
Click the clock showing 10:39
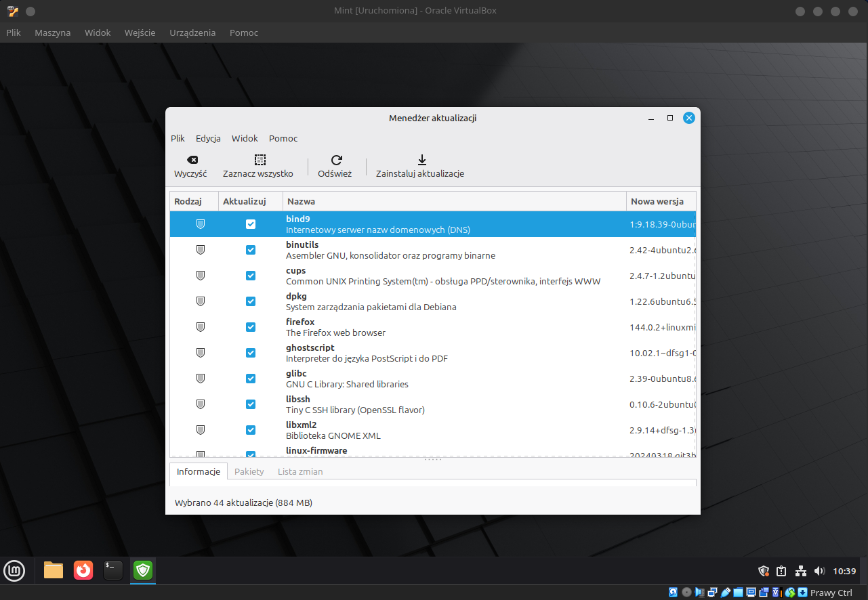[844, 572]
